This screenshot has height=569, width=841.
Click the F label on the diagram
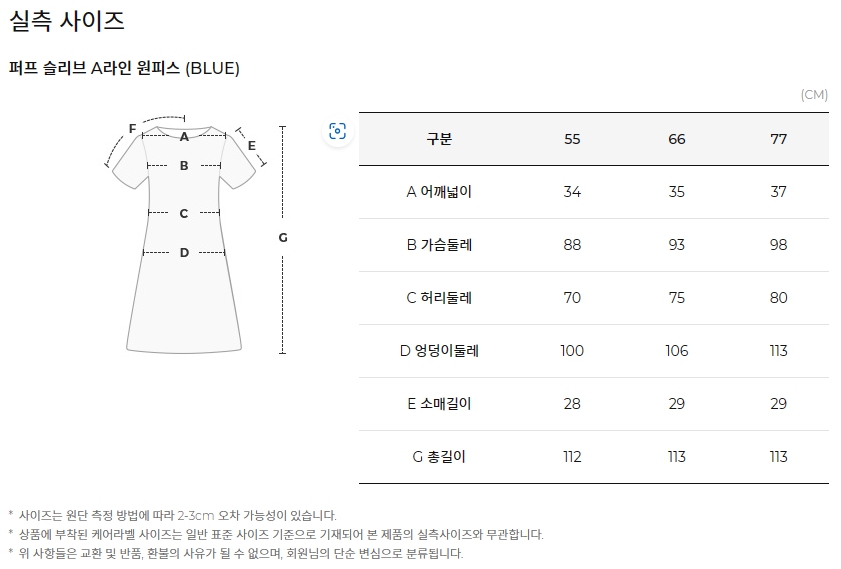click(x=132, y=129)
